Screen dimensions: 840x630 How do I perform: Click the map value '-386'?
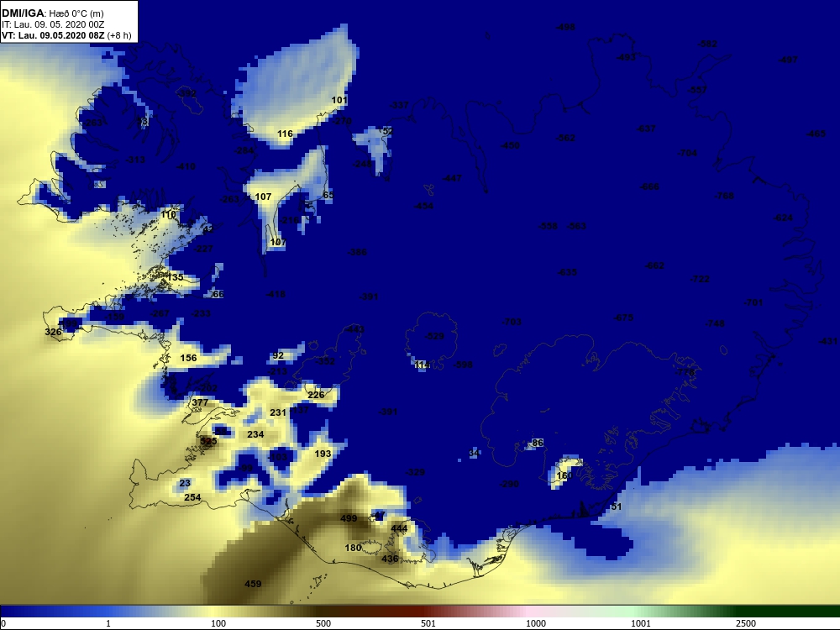coord(357,252)
